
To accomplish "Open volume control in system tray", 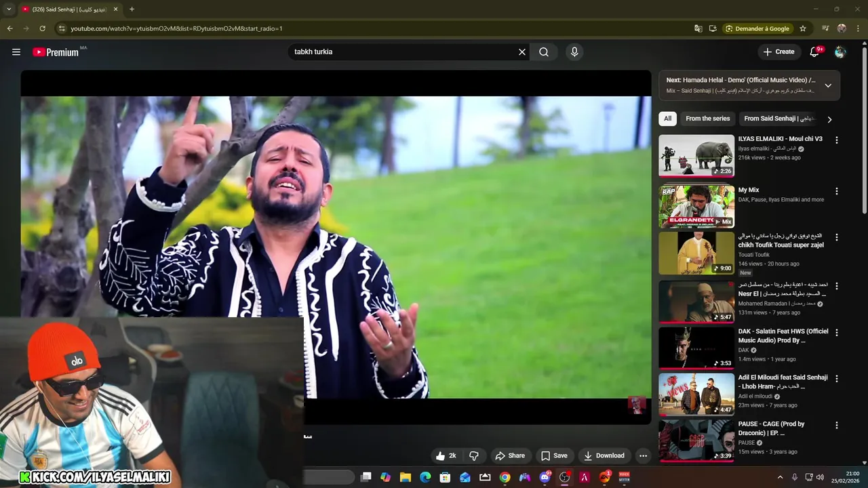I will click(821, 477).
